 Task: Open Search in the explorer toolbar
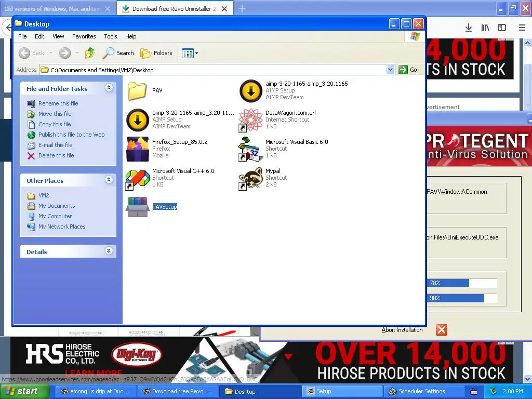pyautogui.click(x=118, y=53)
